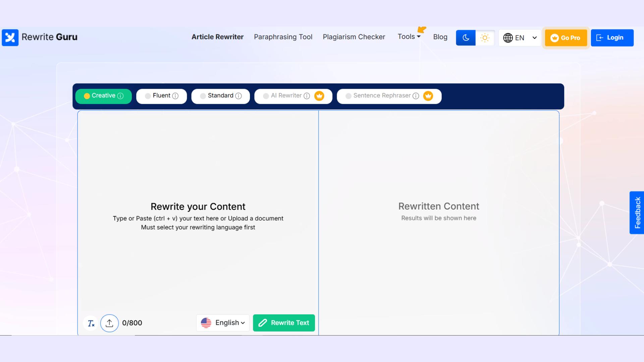Switch to light mode with the sun icon
644x362 pixels.
[485, 38]
